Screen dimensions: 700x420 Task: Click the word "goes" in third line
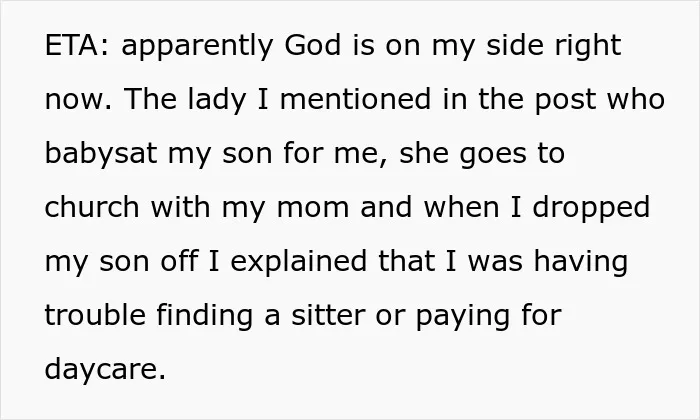[x=492, y=156]
